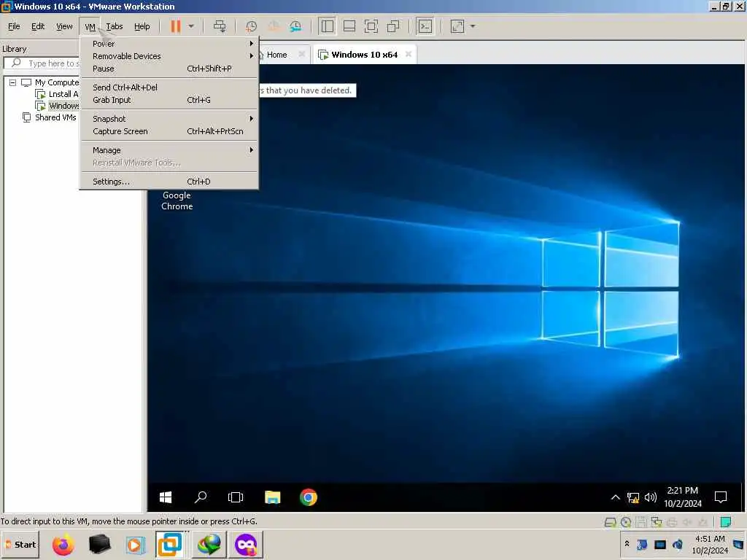Open Settings... from the VM menu
The image size is (747, 560).
pos(169,182)
